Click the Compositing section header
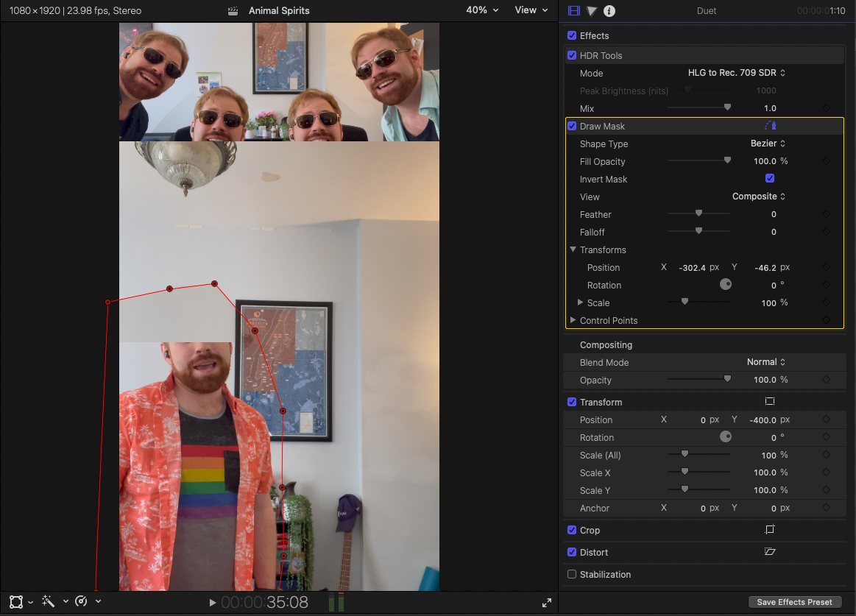Viewport: 856px width, 616px height. [606, 344]
